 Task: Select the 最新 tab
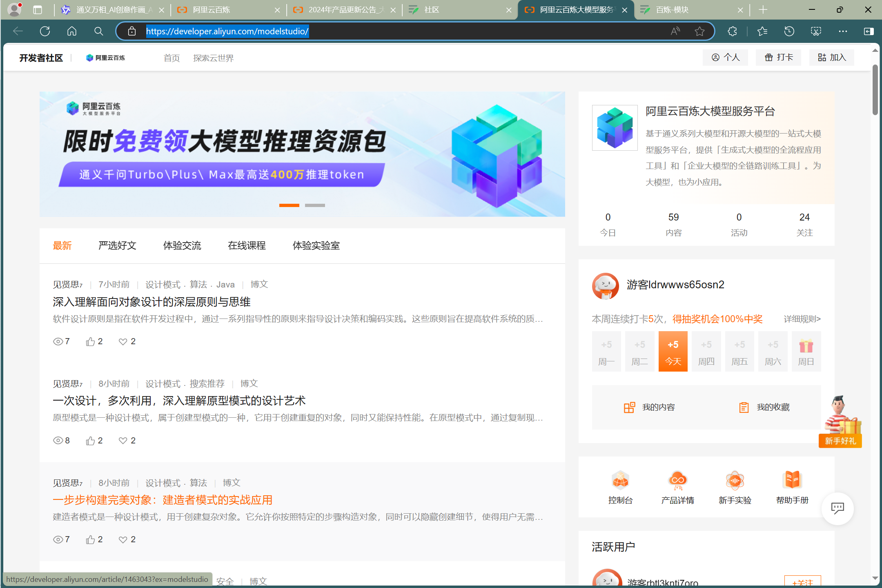coord(62,245)
